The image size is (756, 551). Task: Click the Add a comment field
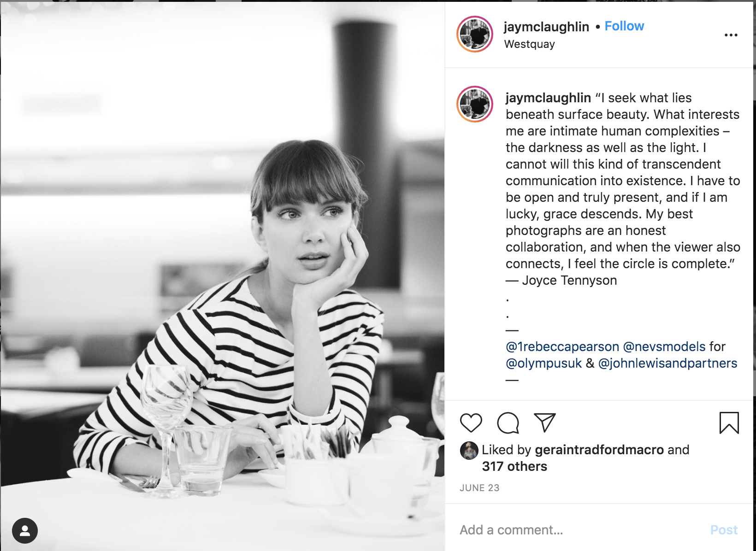[x=581, y=530]
